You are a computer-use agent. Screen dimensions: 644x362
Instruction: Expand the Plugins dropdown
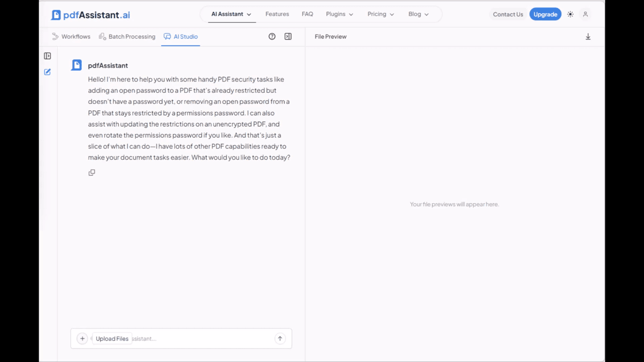click(340, 14)
